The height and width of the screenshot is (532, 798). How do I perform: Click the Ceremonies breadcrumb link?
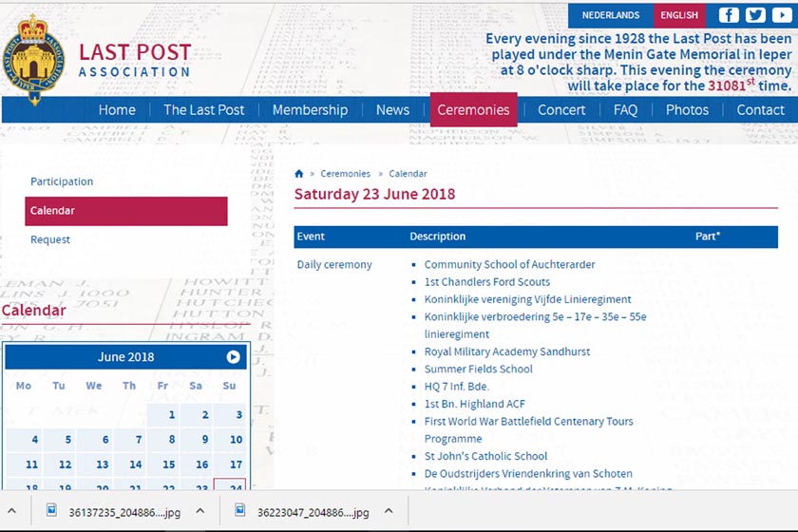346,174
